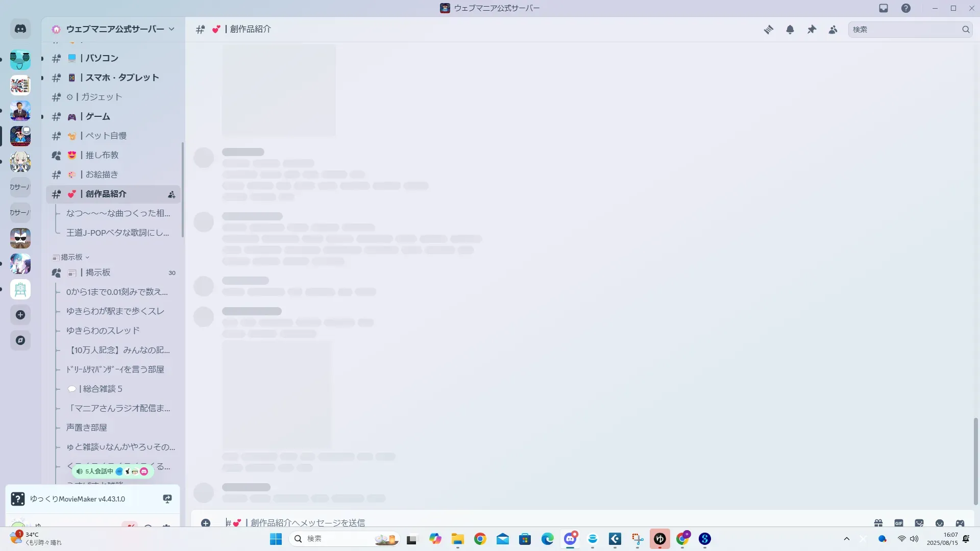Screen dimensions: 980x551
Task: Toggle notification bell for this channel
Action: pos(790,30)
